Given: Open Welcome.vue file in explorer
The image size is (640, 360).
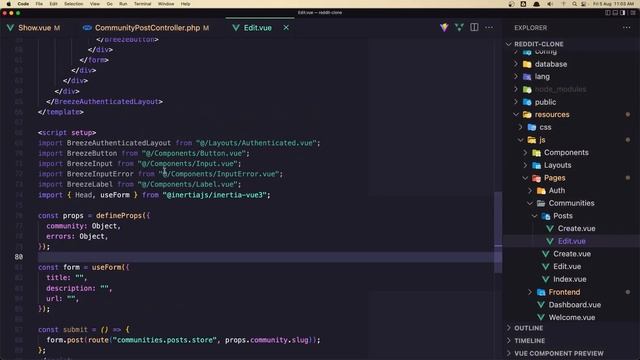Looking at the screenshot, I should (571, 318).
